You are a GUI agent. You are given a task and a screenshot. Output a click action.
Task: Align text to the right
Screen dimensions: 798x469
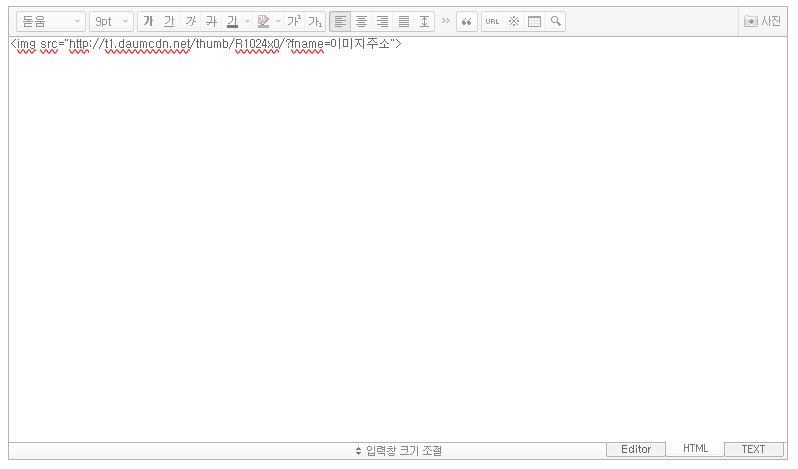[382, 21]
